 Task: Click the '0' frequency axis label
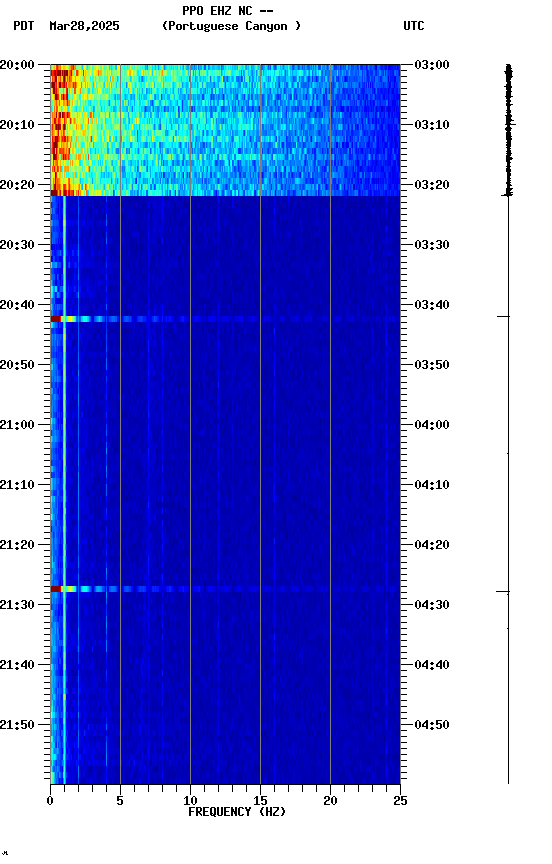pyautogui.click(x=50, y=801)
